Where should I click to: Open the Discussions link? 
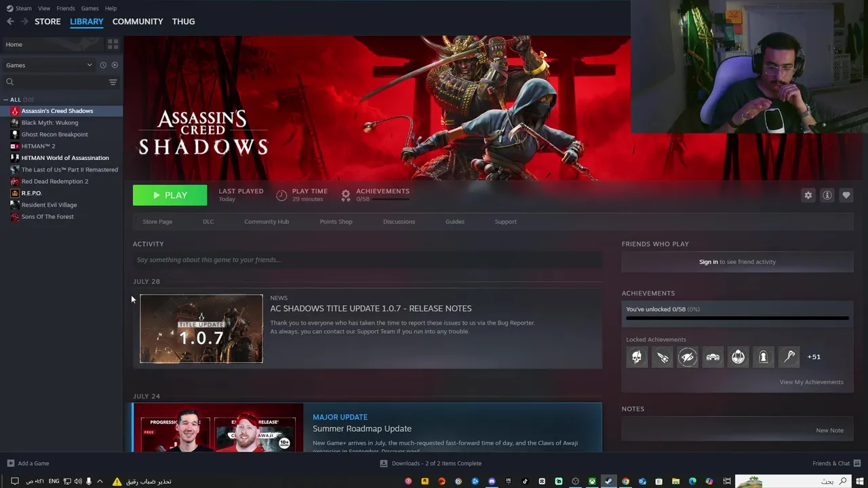pyautogui.click(x=399, y=222)
